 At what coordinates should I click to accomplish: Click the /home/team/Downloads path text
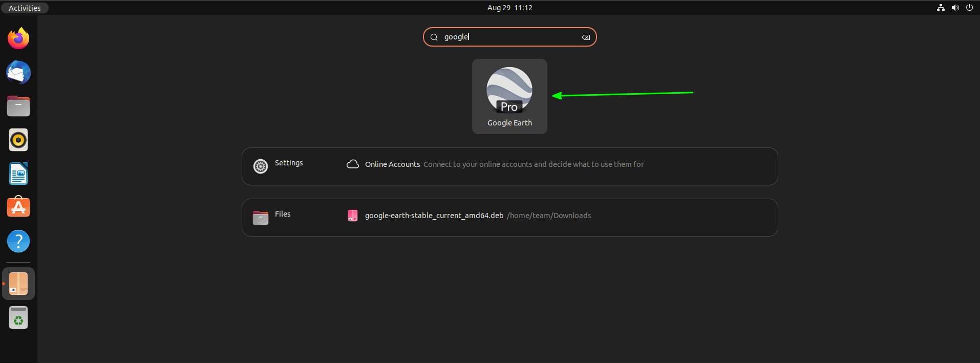pyautogui.click(x=549, y=216)
